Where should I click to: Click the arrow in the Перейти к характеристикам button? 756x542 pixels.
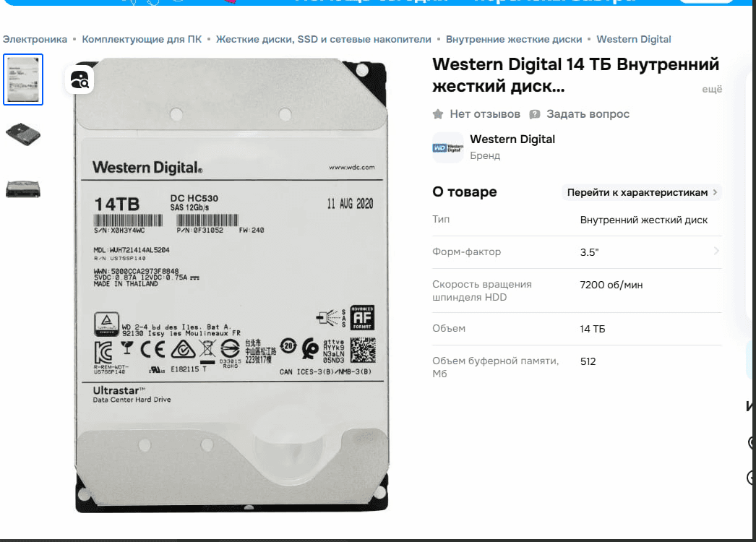715,192
